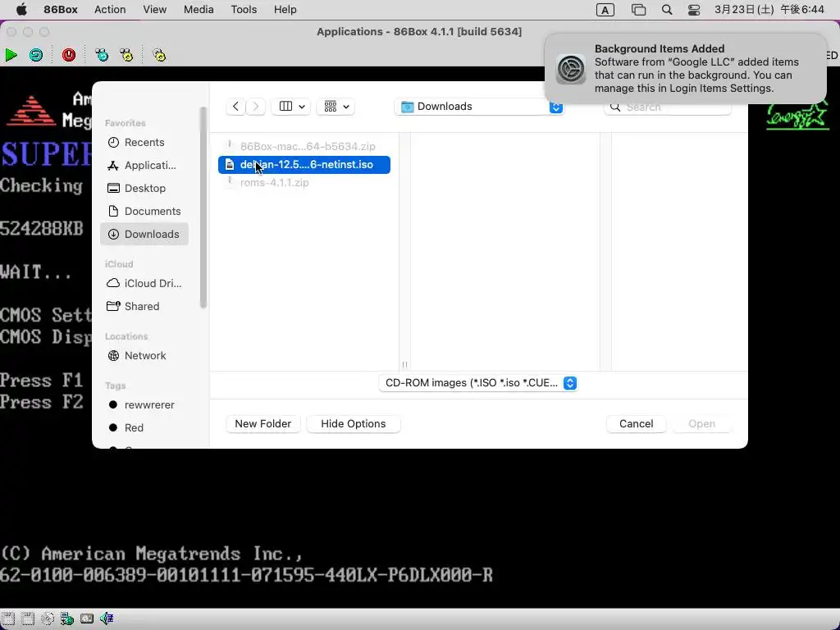The image size is (840, 630).
Task: Open Spotlight search in the menu bar
Action: (666, 10)
